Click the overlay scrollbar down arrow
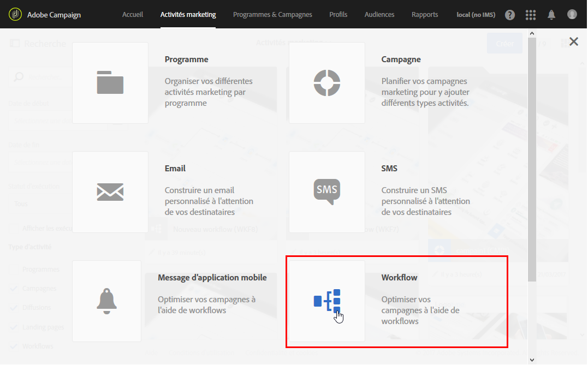588x365 pixels. [532, 360]
